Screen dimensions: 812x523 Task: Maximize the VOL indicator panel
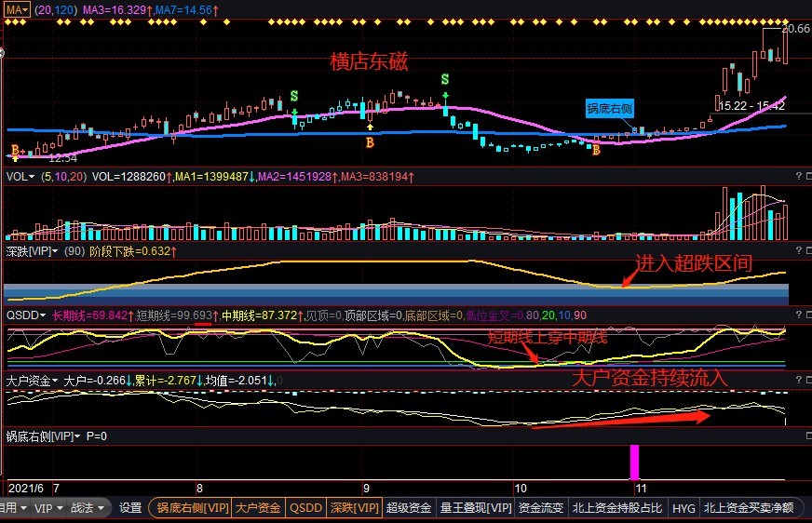click(x=806, y=175)
